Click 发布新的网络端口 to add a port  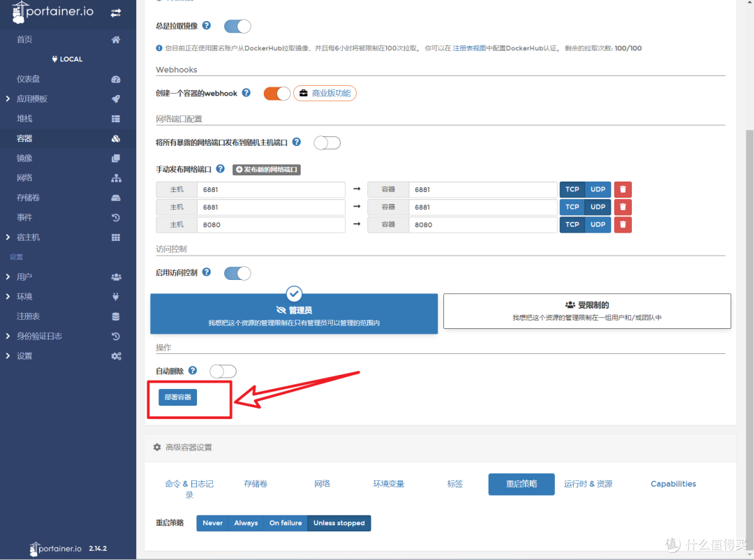click(x=265, y=169)
